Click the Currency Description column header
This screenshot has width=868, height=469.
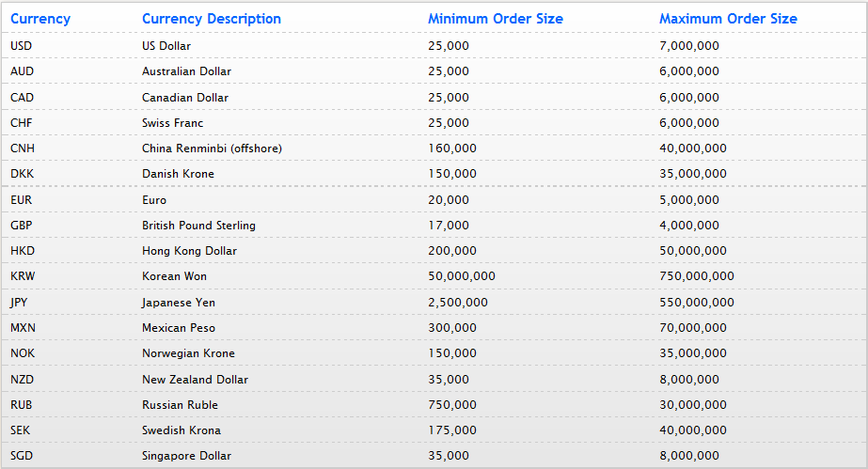[x=211, y=19]
